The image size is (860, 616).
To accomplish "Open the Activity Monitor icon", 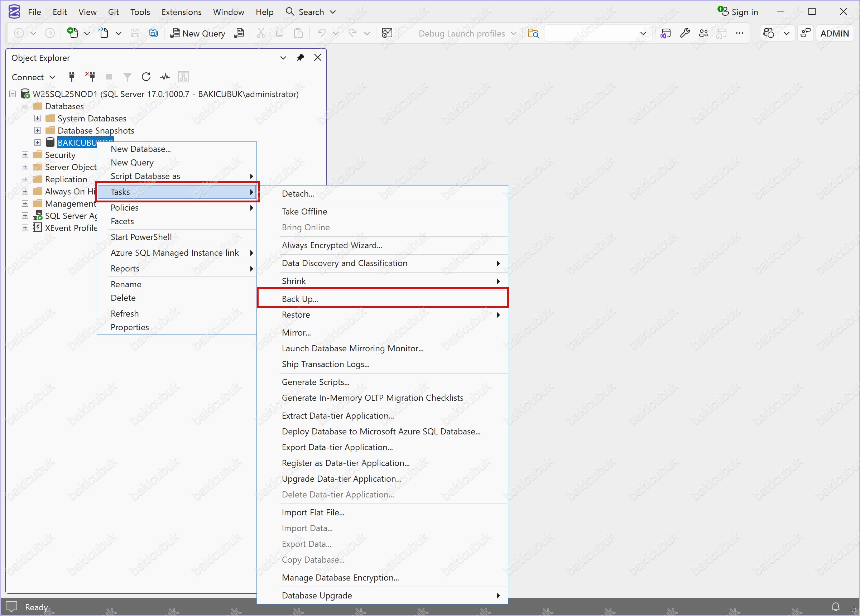I will [x=164, y=77].
